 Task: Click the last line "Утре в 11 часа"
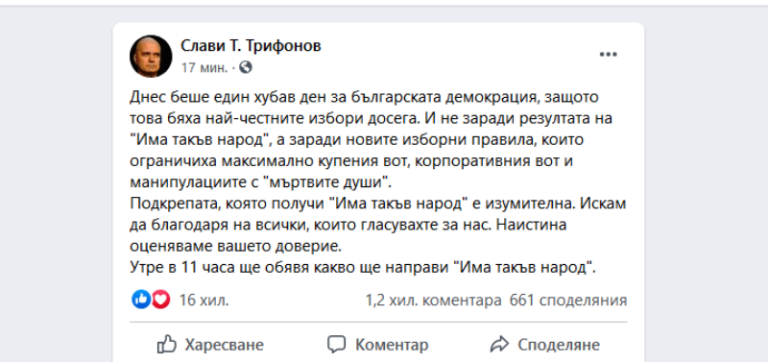(363, 267)
